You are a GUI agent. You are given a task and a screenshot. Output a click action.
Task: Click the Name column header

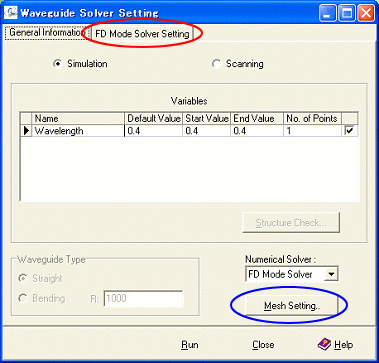click(78, 118)
